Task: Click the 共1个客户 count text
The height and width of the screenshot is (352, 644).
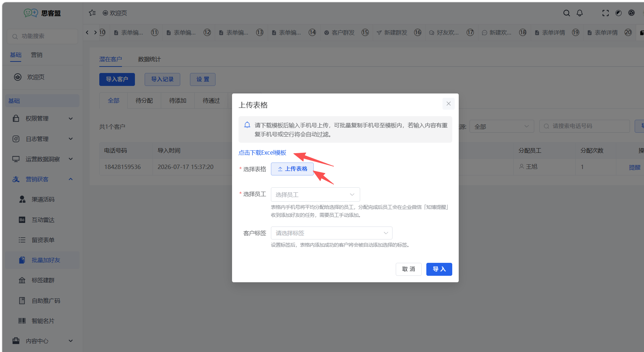Action: 112,127
